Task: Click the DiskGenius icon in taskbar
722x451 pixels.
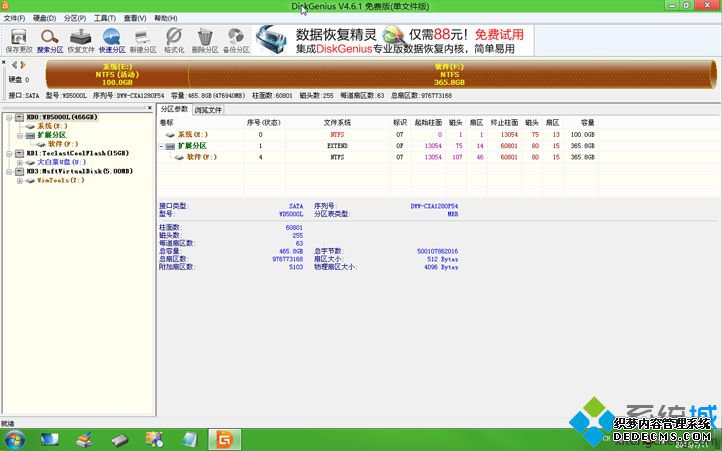Action: (224, 439)
